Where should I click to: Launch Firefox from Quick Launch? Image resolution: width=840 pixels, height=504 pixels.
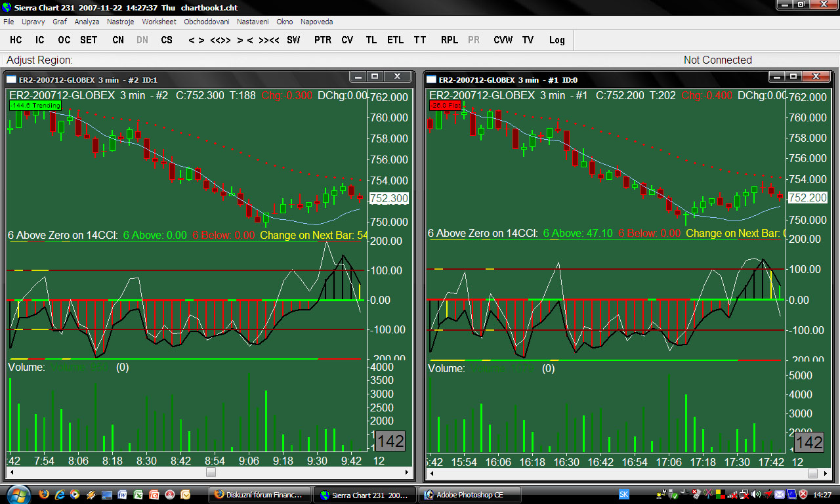pos(44,494)
